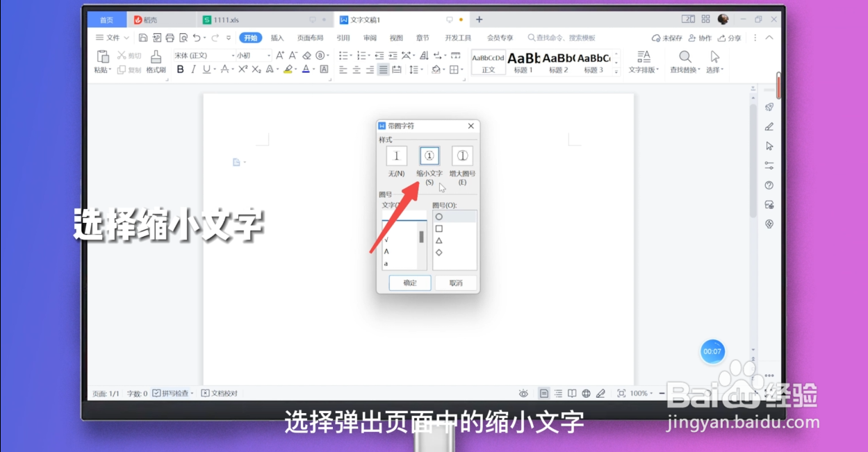Align text right
This screenshot has height=452, width=868.
pos(370,69)
